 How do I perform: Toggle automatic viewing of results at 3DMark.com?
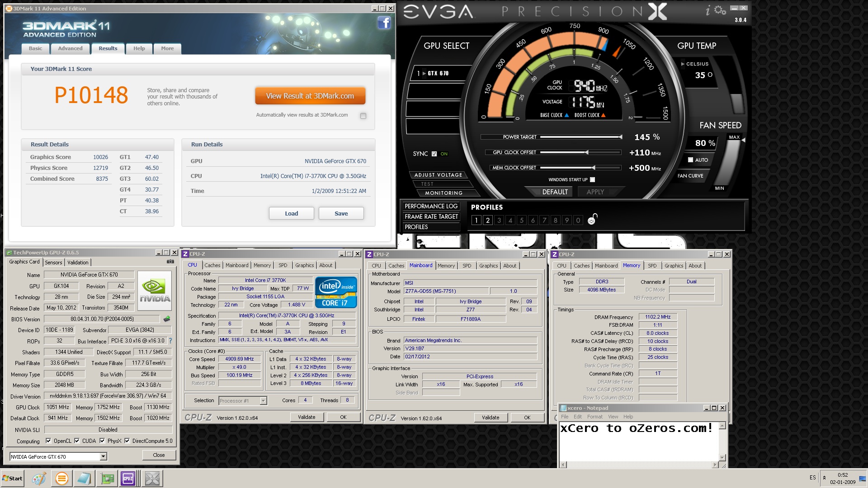click(363, 116)
